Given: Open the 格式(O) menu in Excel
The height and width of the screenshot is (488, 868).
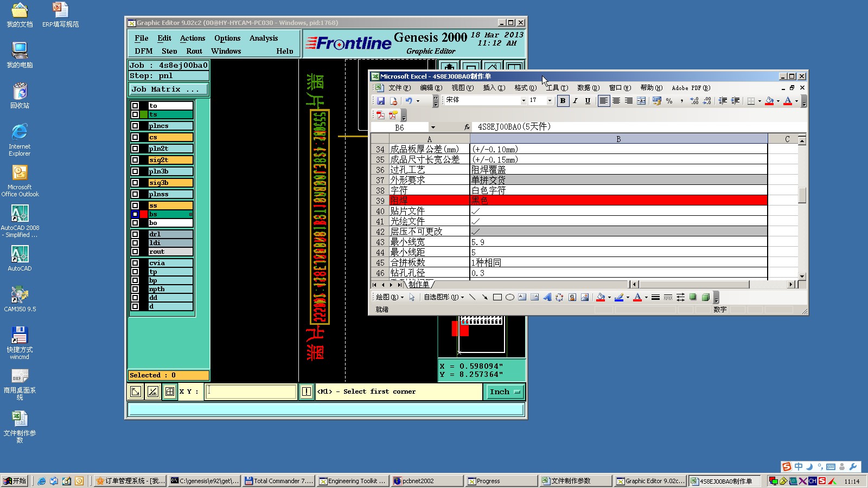Looking at the screenshot, I should (525, 88).
